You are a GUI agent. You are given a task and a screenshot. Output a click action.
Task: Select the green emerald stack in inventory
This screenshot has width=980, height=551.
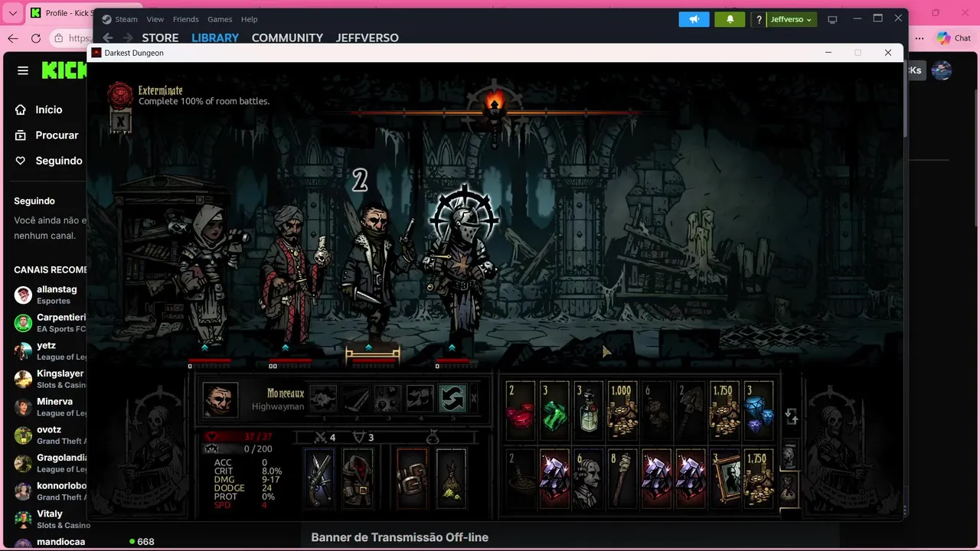554,411
